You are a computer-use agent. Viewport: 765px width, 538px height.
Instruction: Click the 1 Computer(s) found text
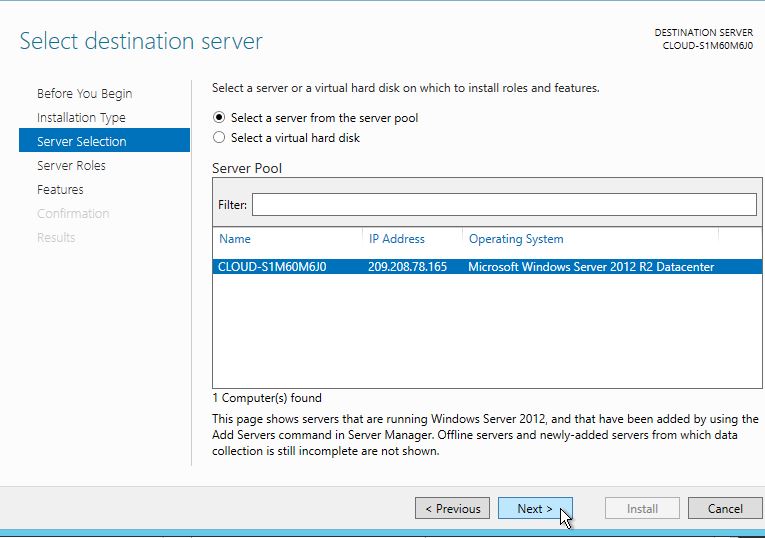(x=267, y=398)
